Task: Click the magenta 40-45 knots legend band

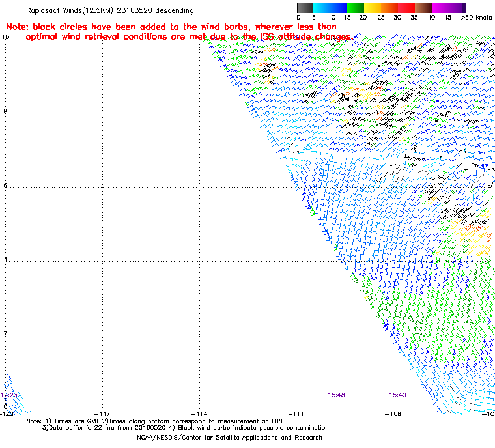Action: click(x=440, y=8)
